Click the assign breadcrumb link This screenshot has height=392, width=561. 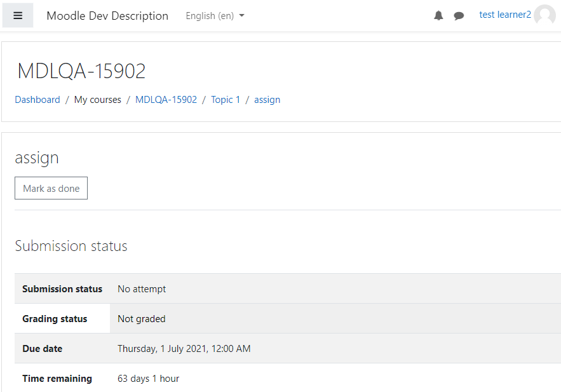(267, 100)
